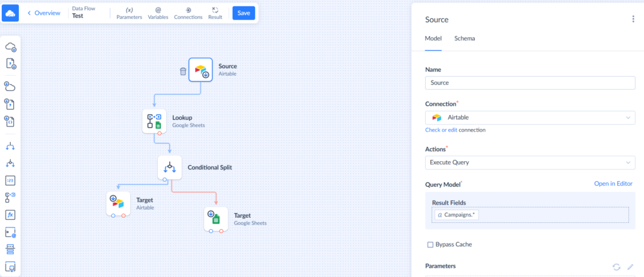Open the three-dot menu in Source panel
The image size is (644, 277).
(x=633, y=19)
